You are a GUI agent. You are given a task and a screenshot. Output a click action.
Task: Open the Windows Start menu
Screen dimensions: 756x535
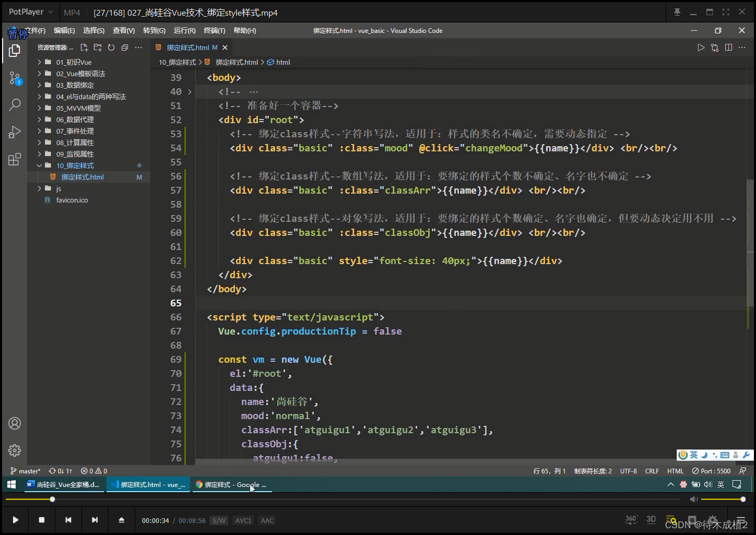click(x=11, y=484)
